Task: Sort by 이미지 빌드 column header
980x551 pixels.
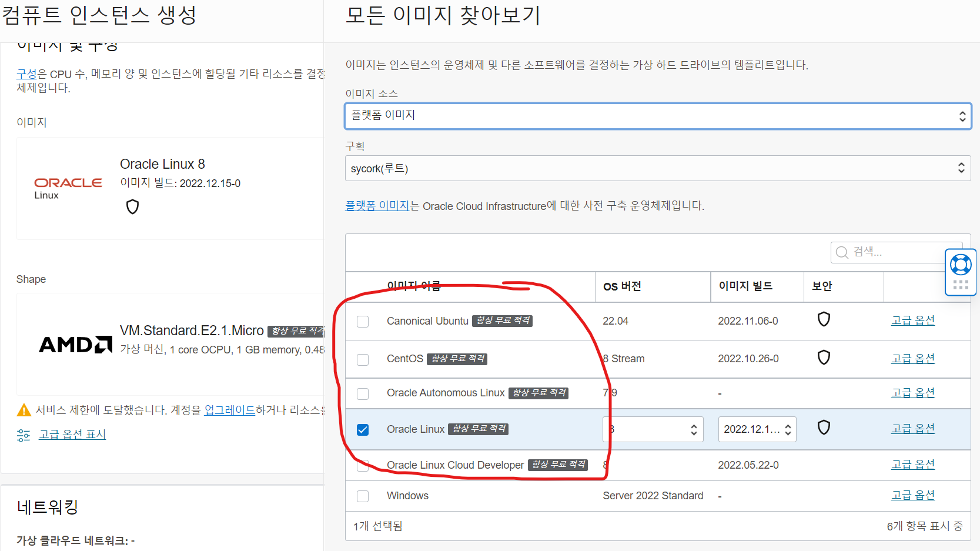Action: [745, 286]
